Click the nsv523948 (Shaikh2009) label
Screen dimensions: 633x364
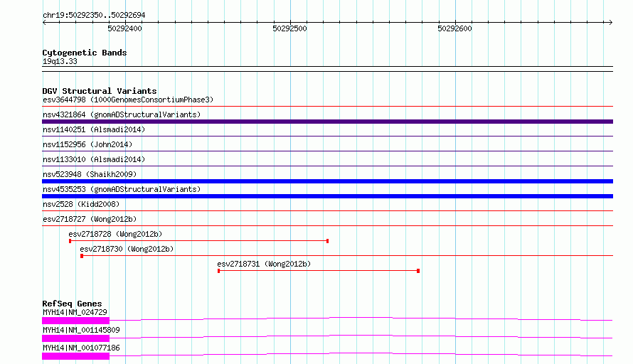click(90, 174)
